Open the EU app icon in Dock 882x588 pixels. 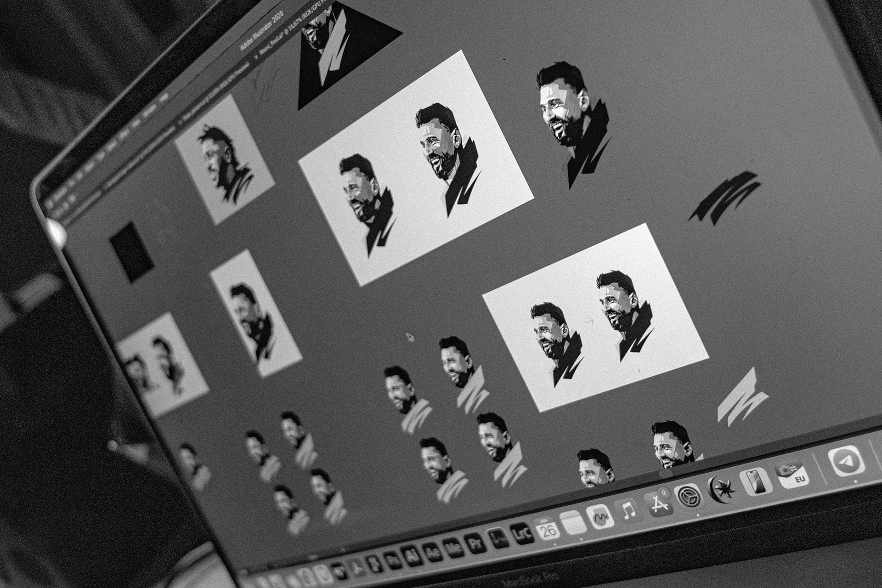point(792,475)
